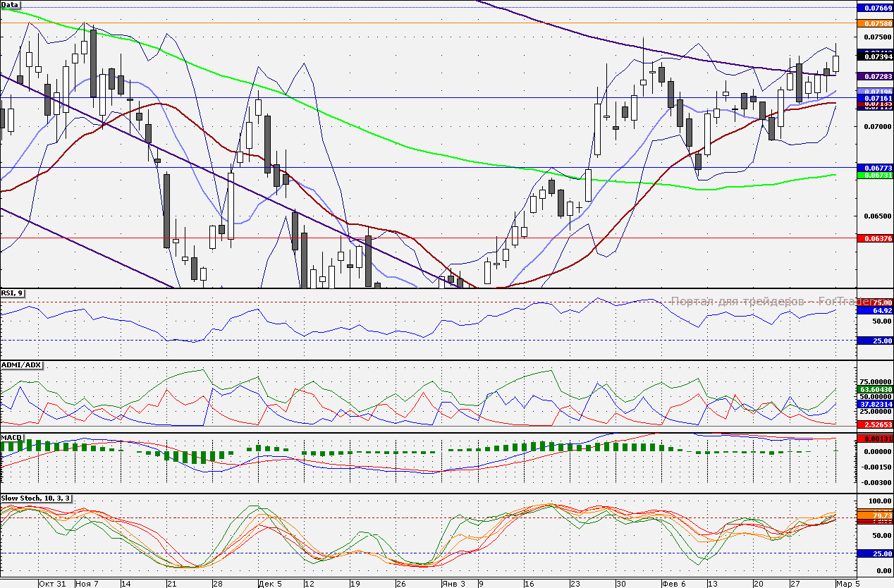Select the Slow Stoch, 10, 3, 3 label
The width and height of the screenshot is (894, 588).
tap(35, 498)
